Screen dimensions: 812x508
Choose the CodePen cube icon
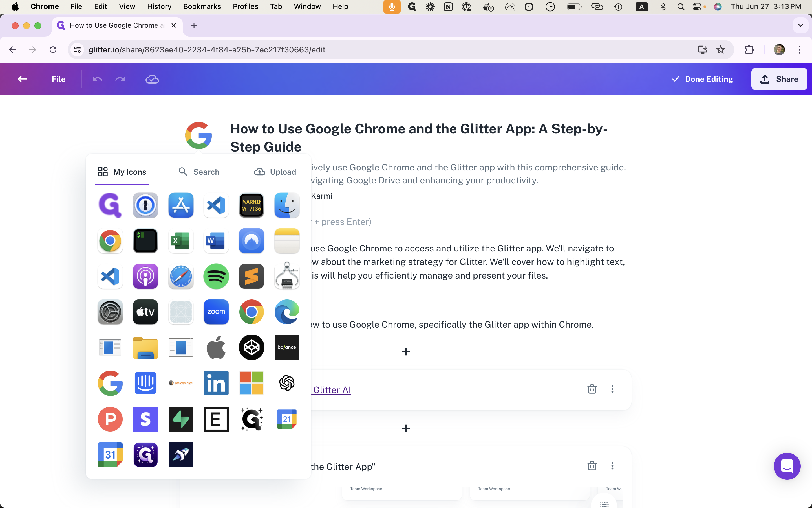[252, 347]
